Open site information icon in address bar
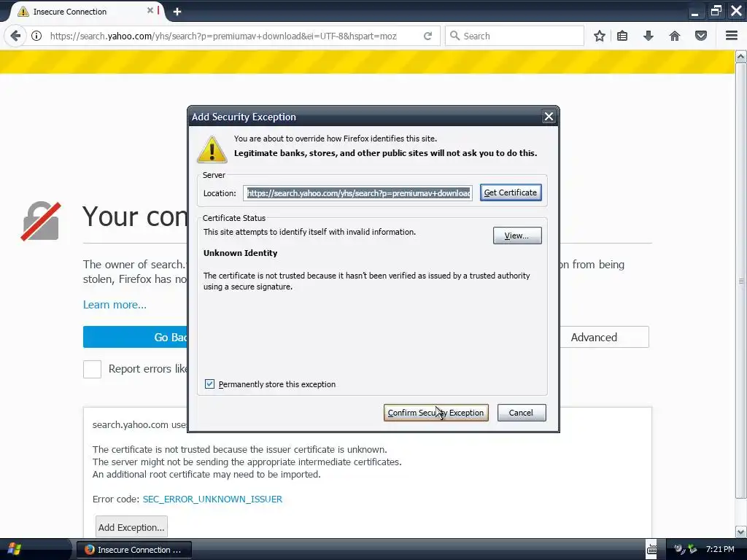Image resolution: width=747 pixels, height=560 pixels. click(x=36, y=36)
